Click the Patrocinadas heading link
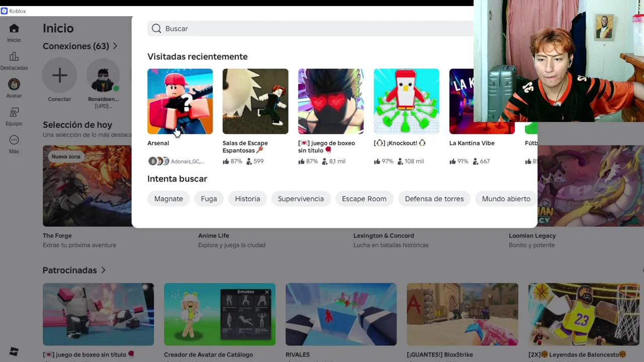The height and width of the screenshot is (362, 644). coord(69,270)
